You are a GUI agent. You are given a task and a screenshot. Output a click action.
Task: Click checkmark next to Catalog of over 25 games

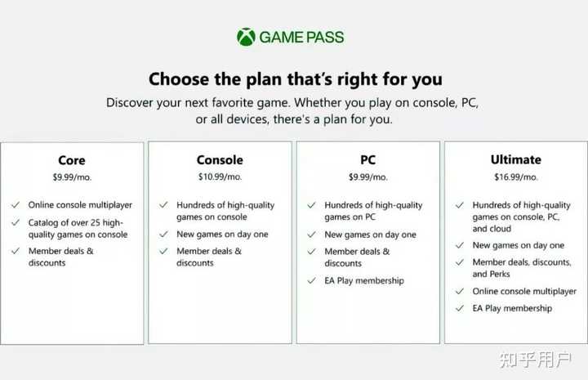click(x=16, y=222)
